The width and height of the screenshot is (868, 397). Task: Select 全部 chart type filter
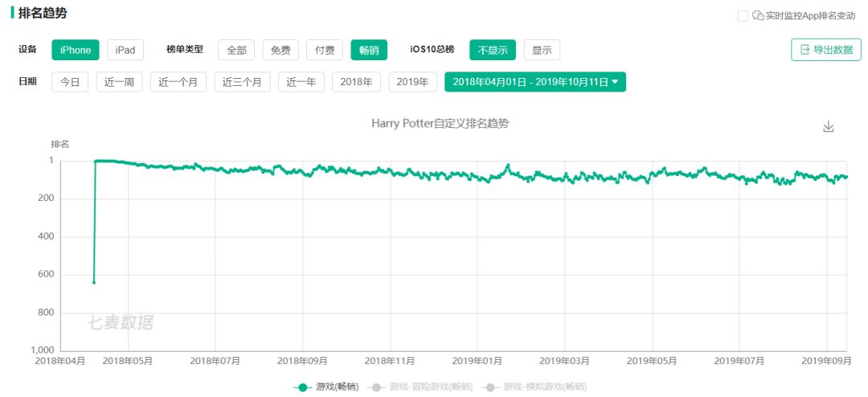(x=236, y=50)
